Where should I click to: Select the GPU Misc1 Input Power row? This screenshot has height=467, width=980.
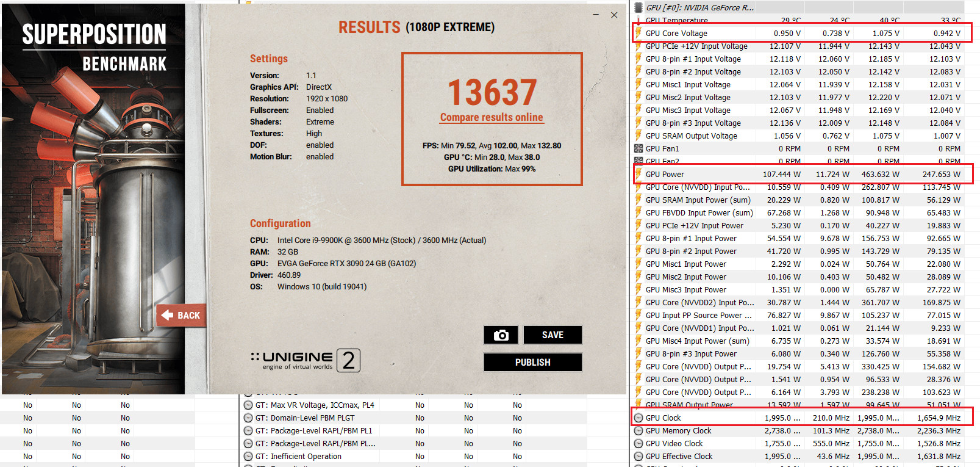click(x=798, y=264)
